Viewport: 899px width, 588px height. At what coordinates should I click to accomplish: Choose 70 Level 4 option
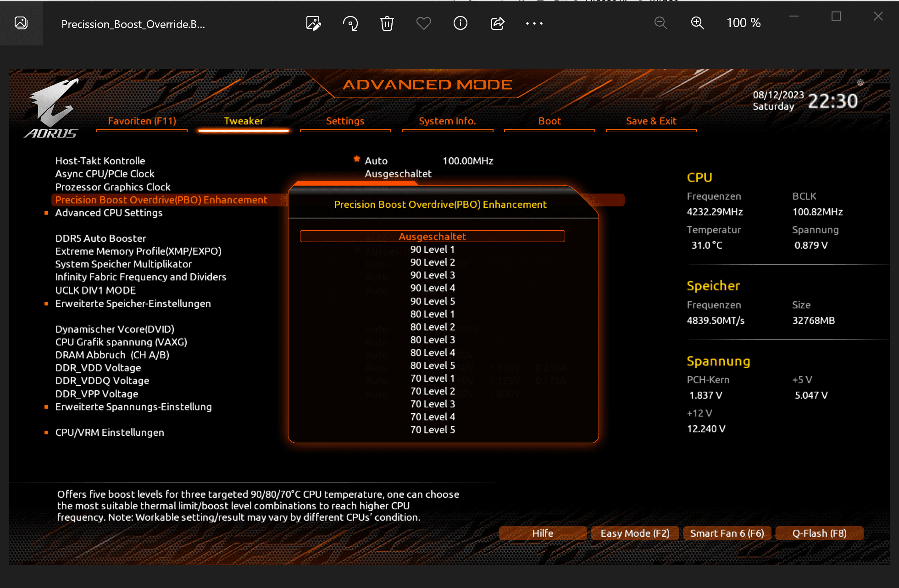pyautogui.click(x=433, y=417)
